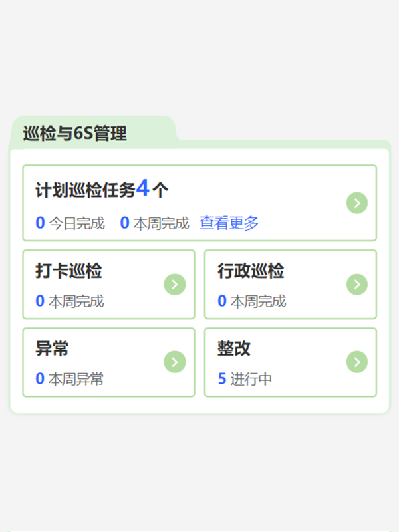Click the arrow icon on 计划巡检任务 card
This screenshot has height=532, width=399.
pyautogui.click(x=357, y=203)
